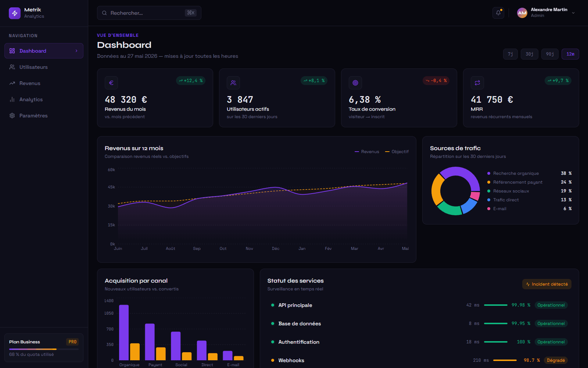Click the purple Organique bar in acquisition chart
Image resolution: width=588 pixels, height=368 pixels.
[x=124, y=332]
